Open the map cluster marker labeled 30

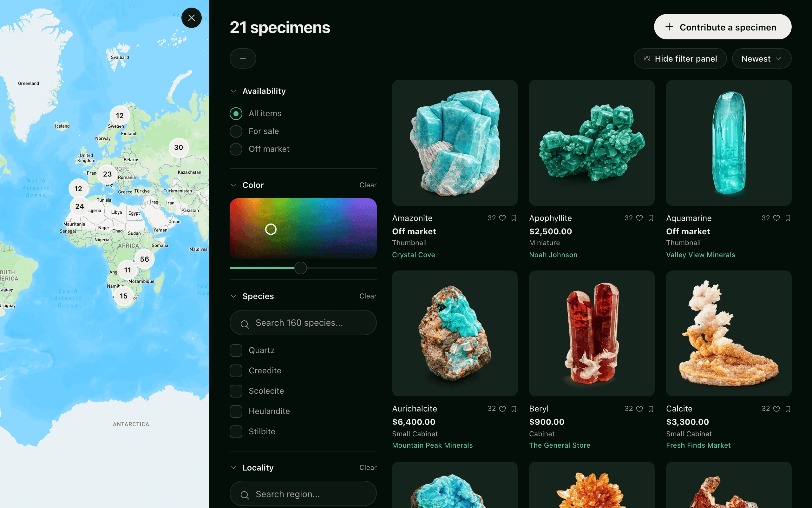click(179, 148)
